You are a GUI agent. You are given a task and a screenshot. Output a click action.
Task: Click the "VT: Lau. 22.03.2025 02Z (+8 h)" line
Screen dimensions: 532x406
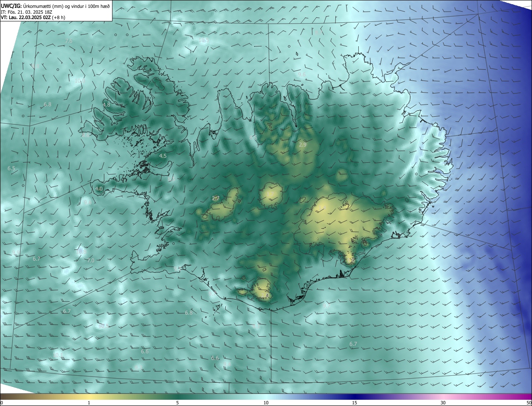[x=33, y=17]
